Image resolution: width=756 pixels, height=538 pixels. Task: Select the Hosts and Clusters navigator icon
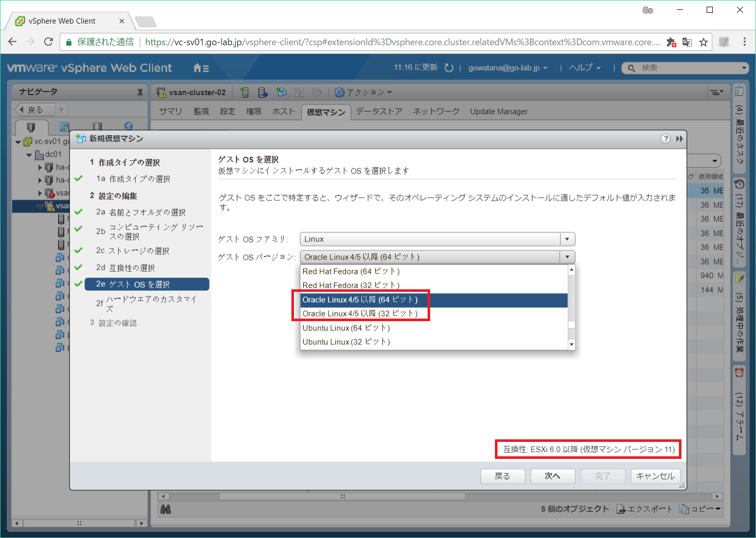point(31,126)
